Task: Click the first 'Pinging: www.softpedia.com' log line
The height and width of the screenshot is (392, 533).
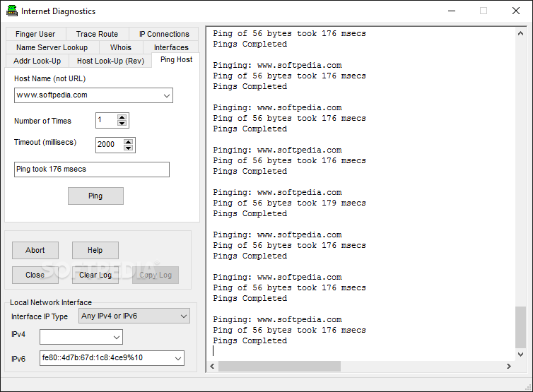Action: (277, 65)
